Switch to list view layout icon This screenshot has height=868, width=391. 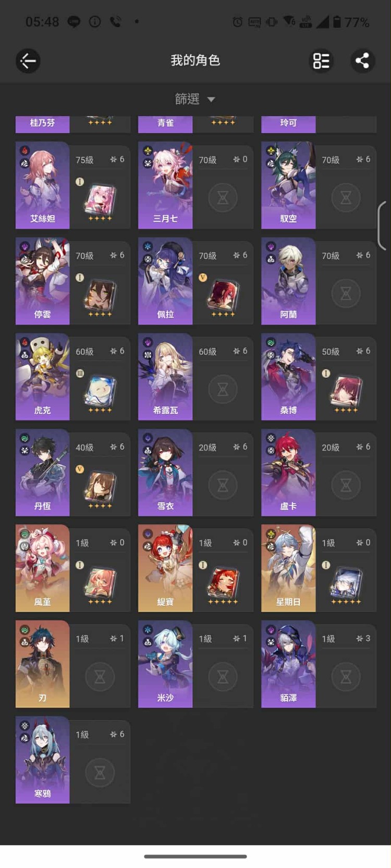pyautogui.click(x=321, y=61)
